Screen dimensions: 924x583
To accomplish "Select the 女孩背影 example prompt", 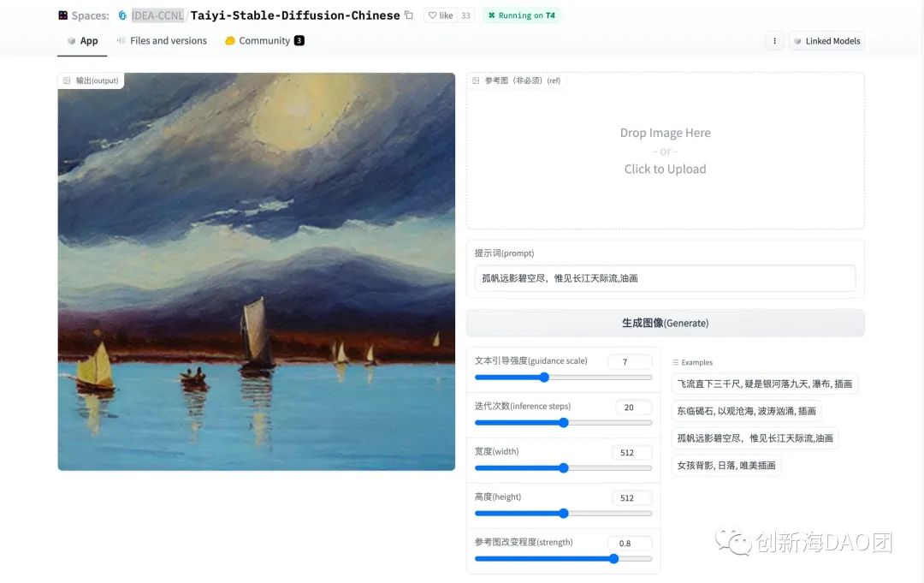I will click(726, 465).
